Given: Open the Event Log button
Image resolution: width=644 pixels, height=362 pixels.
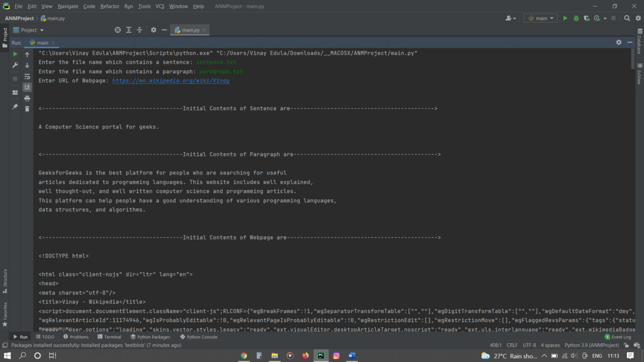Looking at the screenshot, I should pyautogui.click(x=618, y=337).
